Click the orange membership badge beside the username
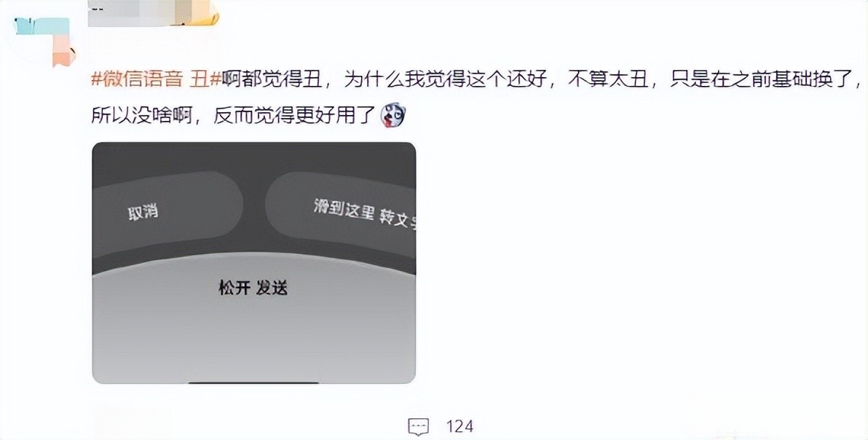 [205, 15]
